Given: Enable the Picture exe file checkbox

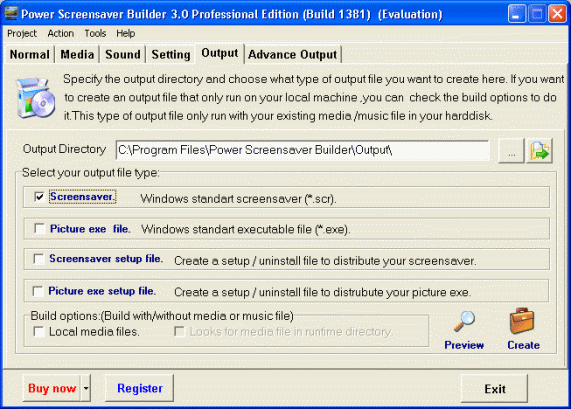Looking at the screenshot, I should coord(39,228).
